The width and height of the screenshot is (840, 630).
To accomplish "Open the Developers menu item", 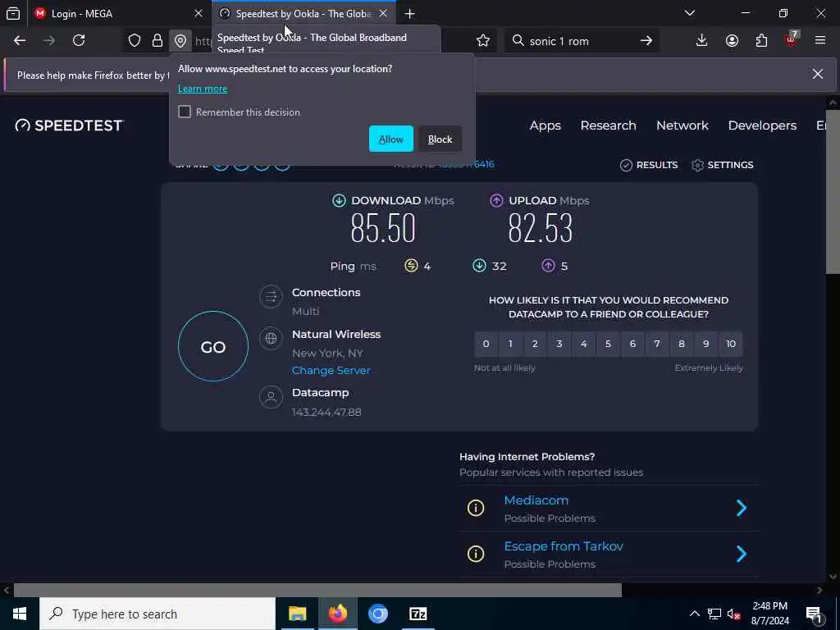I will pos(762,126).
